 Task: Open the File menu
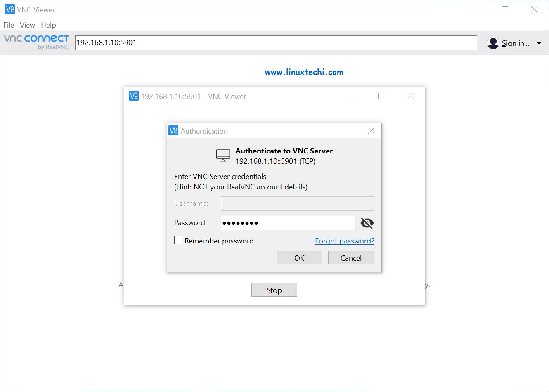click(8, 25)
